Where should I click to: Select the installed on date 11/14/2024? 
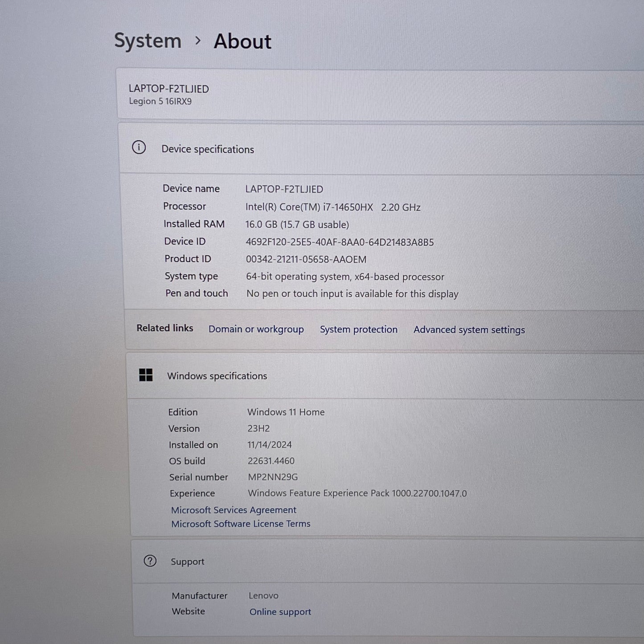click(270, 445)
